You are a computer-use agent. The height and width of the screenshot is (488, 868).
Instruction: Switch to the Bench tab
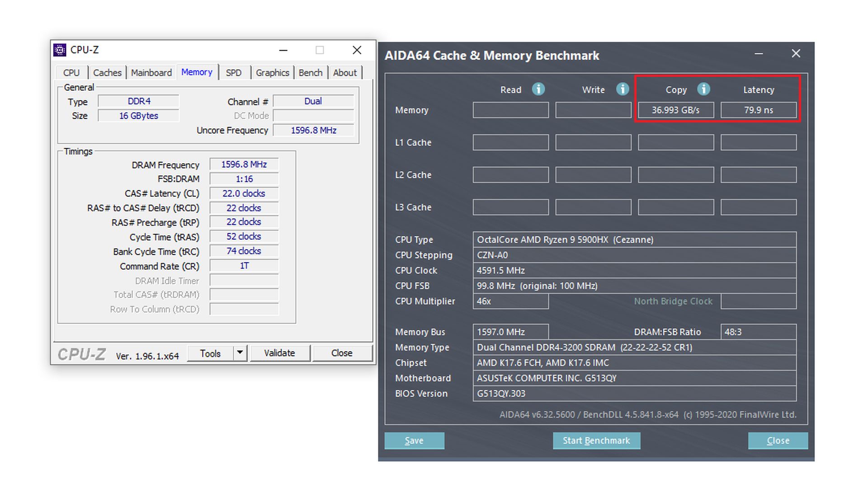[311, 73]
